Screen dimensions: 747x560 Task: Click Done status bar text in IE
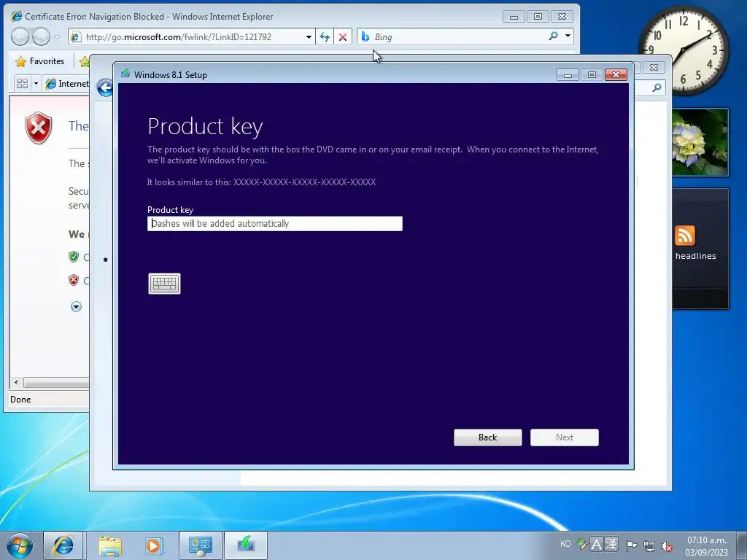click(x=20, y=400)
